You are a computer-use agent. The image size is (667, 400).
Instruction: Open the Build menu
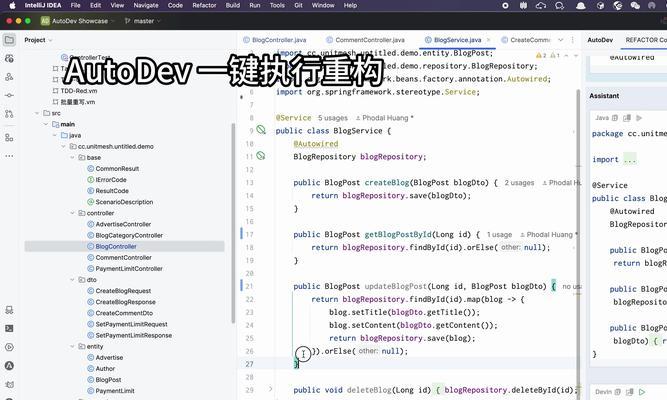(233, 6)
